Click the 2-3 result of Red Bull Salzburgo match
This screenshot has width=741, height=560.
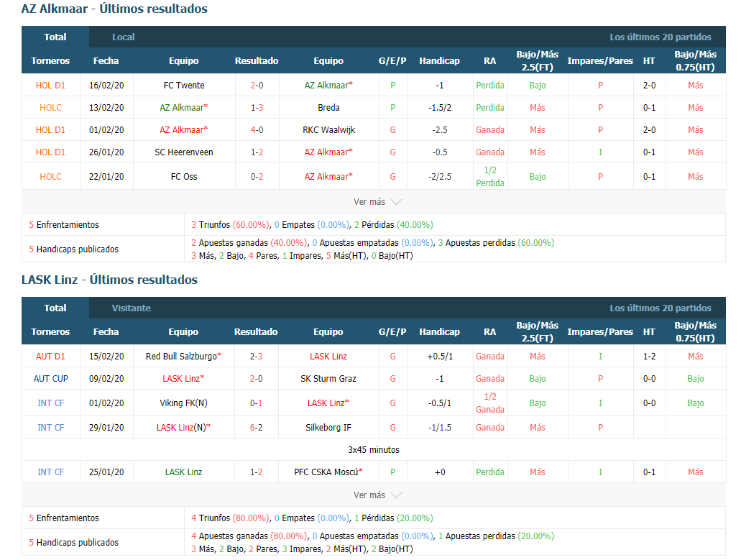(x=256, y=356)
